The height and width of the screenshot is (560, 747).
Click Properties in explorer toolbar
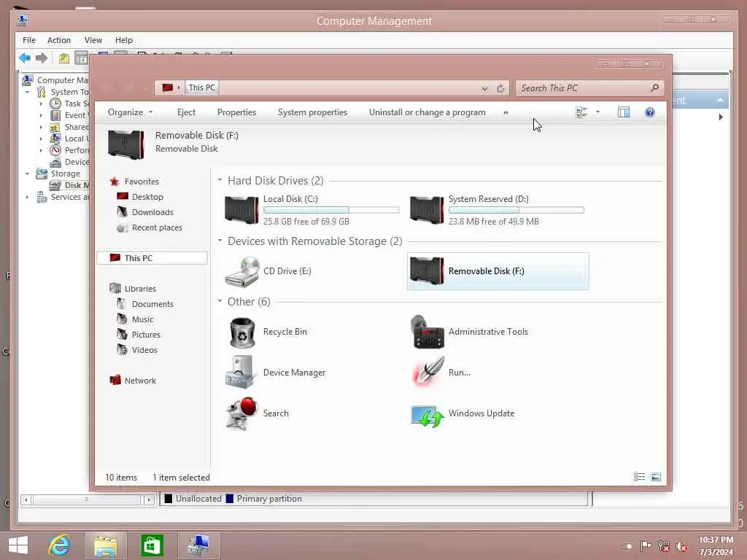coord(236,112)
